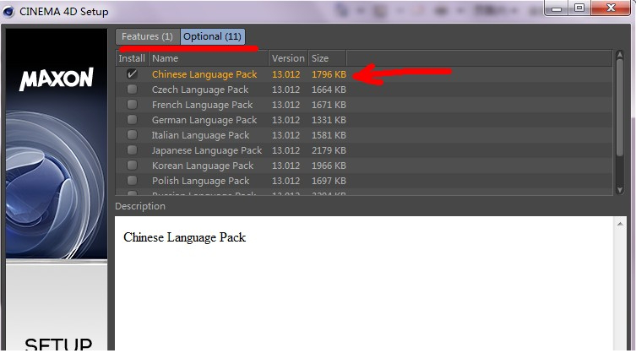636x364 pixels.
Task: Select the Japanese Language Pack name
Action: click(x=207, y=150)
